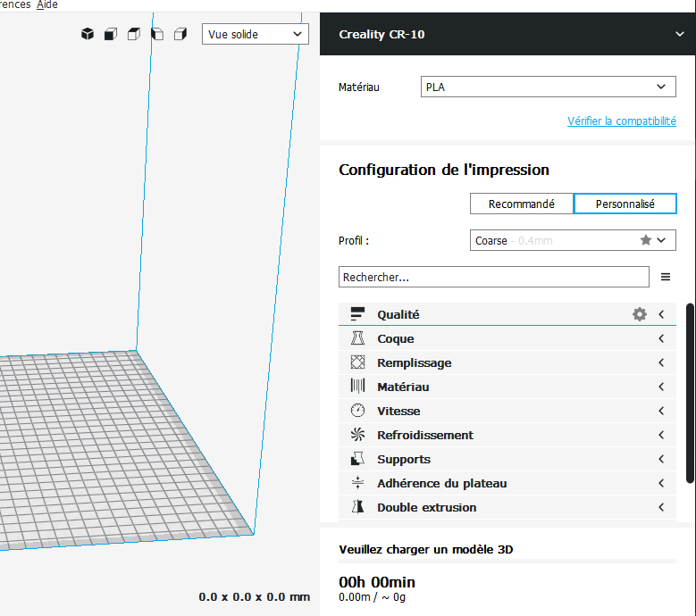The height and width of the screenshot is (616, 696).
Task: Switch to Personnalisé print setup mode
Action: pyautogui.click(x=625, y=204)
